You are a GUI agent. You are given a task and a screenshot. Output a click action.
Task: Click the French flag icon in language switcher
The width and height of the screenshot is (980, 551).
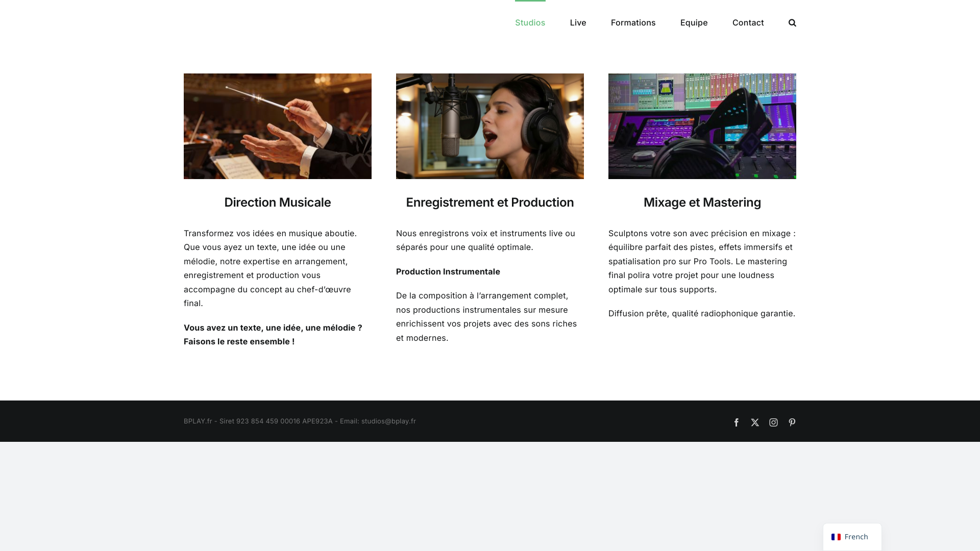836,537
